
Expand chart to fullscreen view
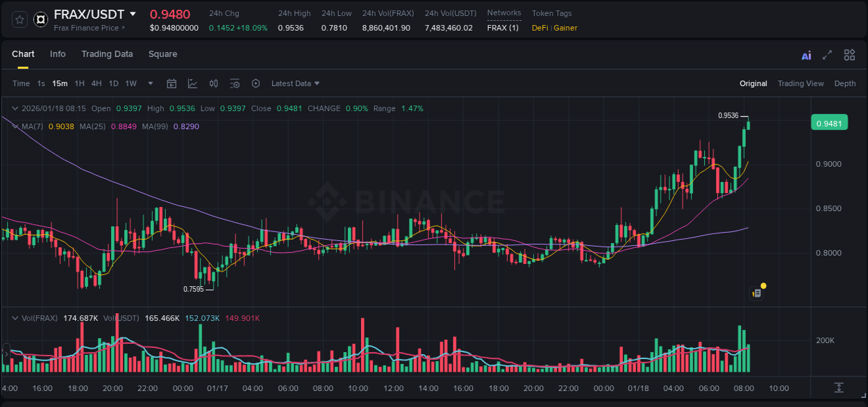tap(828, 54)
